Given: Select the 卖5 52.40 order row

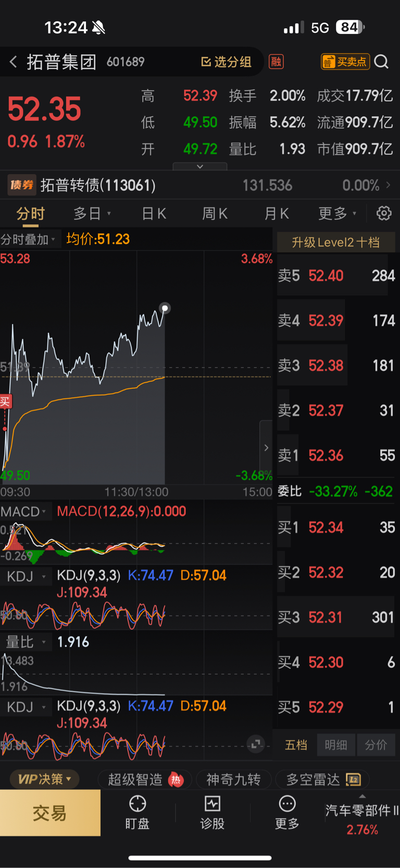Looking at the screenshot, I should coord(336,275).
